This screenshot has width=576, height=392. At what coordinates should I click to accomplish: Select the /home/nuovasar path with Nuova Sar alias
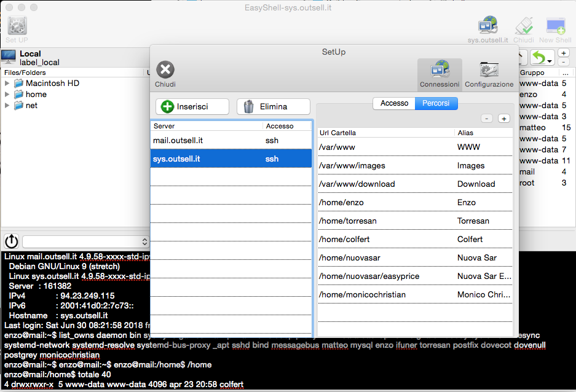pos(415,257)
